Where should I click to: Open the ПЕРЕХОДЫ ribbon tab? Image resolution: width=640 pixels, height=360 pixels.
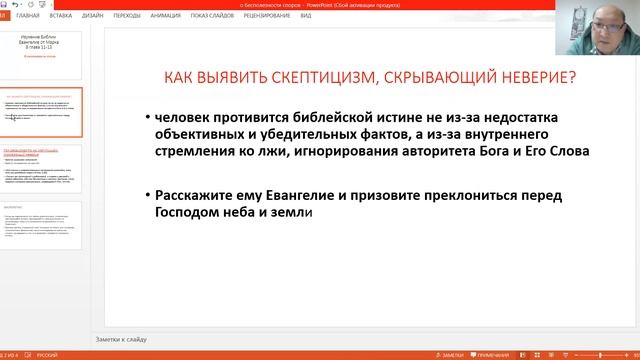127,16
